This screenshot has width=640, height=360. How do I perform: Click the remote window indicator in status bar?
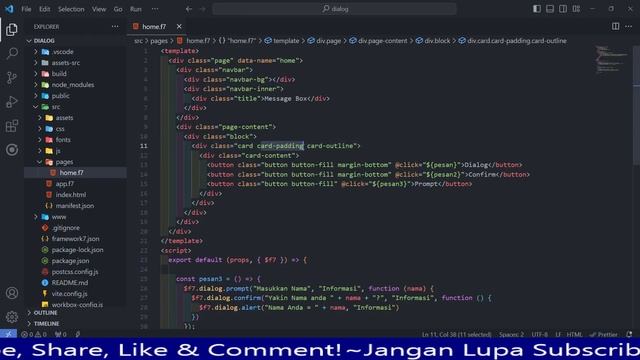9,334
